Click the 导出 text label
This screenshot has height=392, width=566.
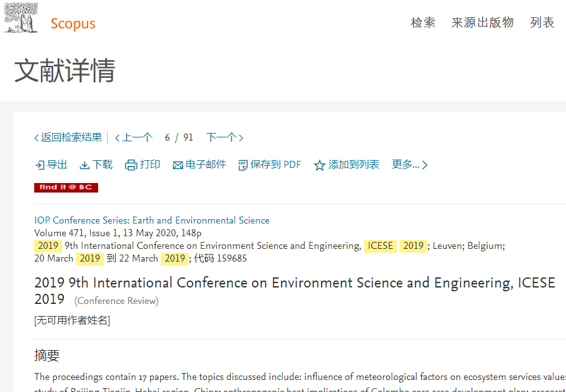pos(57,165)
